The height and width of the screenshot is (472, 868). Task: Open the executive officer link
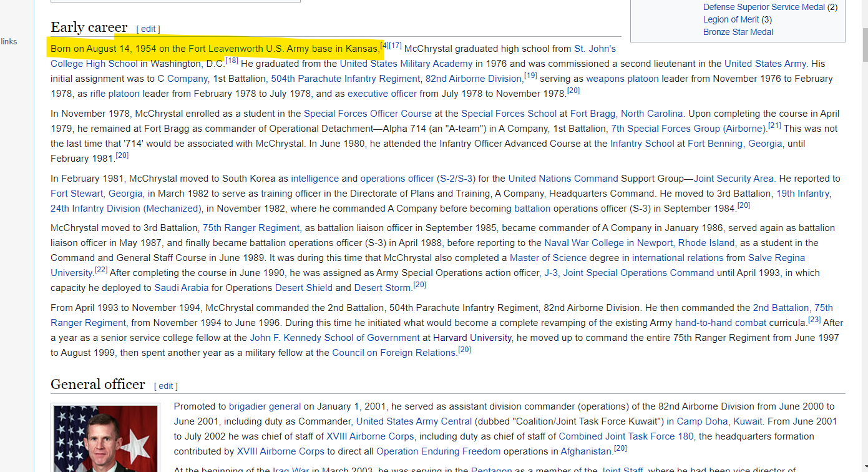coord(382,94)
